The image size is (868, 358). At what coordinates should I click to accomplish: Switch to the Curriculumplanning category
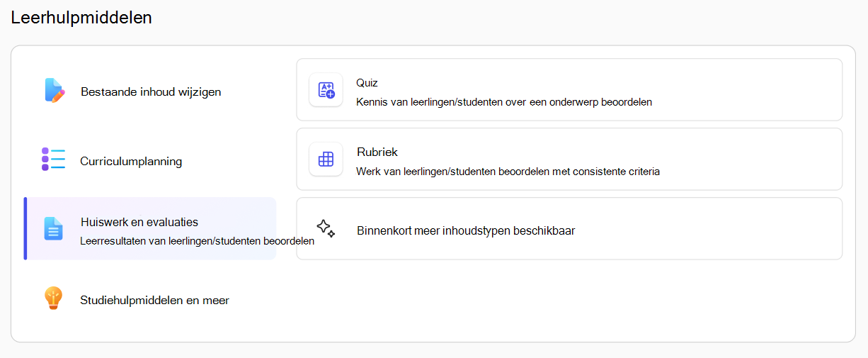pos(131,161)
